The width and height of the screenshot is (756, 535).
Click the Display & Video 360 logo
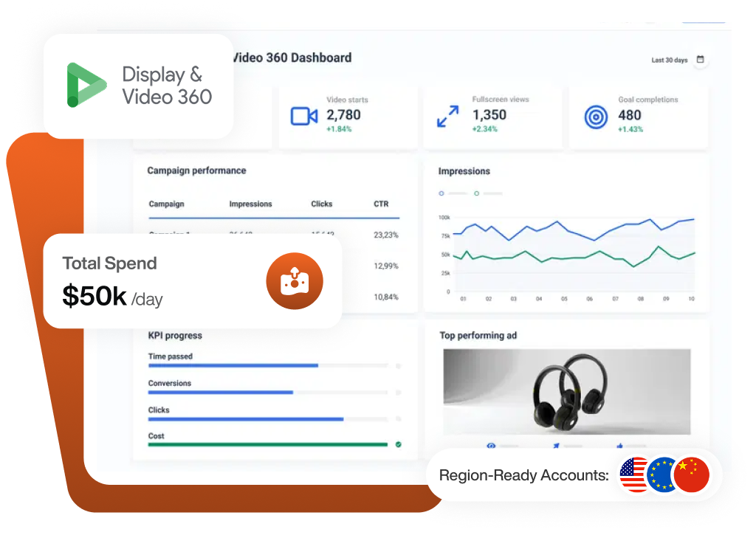click(x=86, y=85)
